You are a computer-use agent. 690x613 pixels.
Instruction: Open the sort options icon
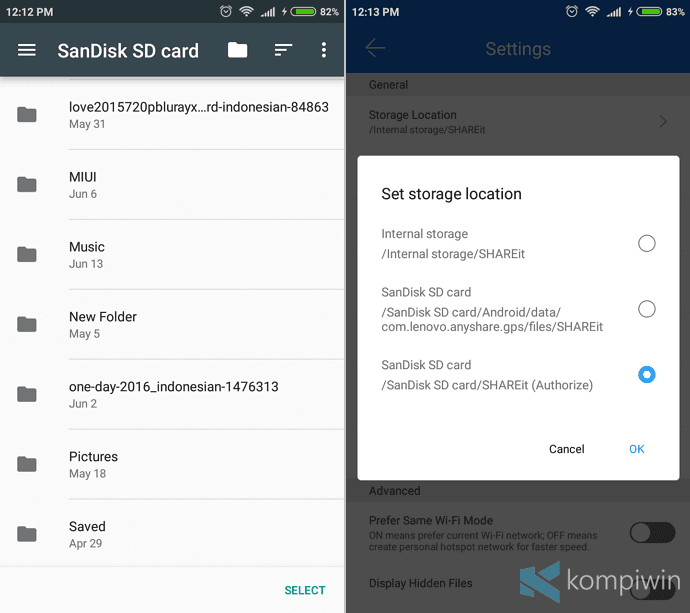pos(283,50)
